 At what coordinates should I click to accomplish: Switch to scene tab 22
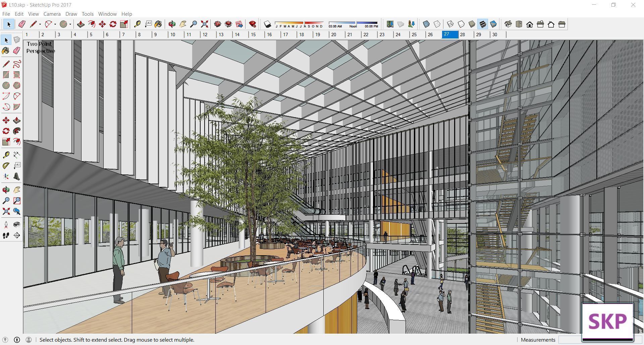click(369, 34)
